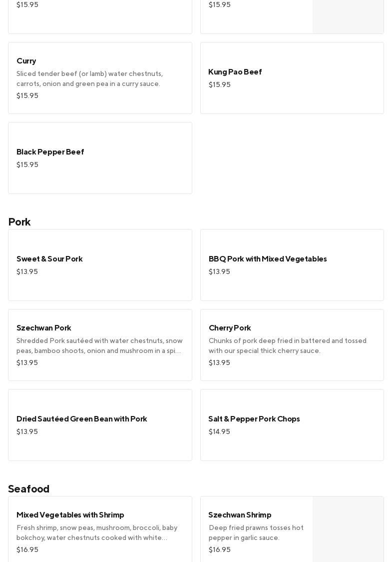Click the Seafood section heading
This screenshot has width=392, height=562.
[x=29, y=489]
